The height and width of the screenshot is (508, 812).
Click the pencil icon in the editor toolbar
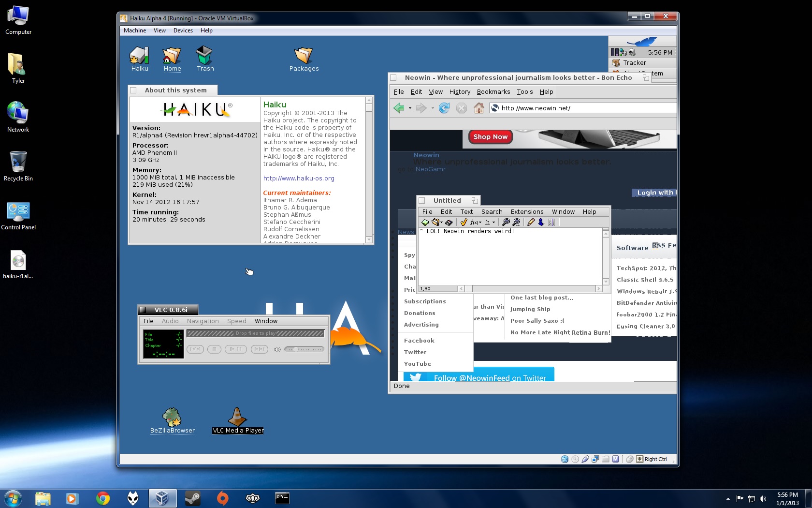pos(531,222)
